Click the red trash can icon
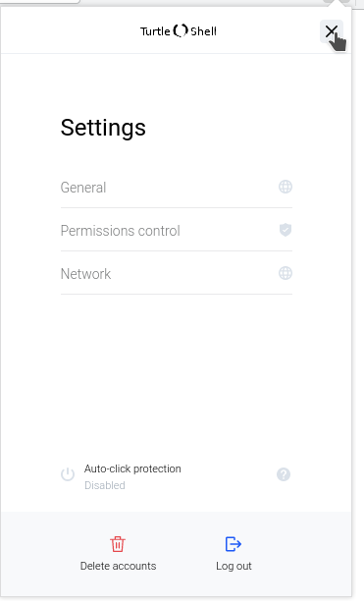The width and height of the screenshot is (364, 606). tap(118, 544)
